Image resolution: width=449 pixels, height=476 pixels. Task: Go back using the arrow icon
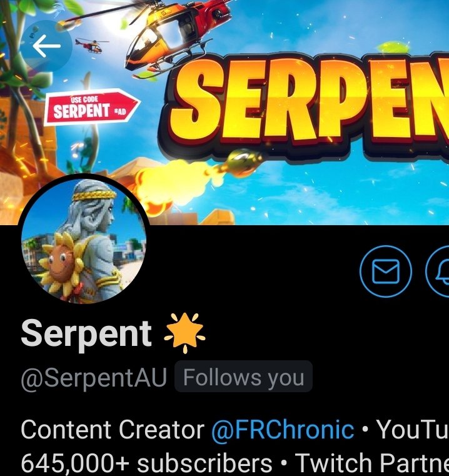click(46, 46)
